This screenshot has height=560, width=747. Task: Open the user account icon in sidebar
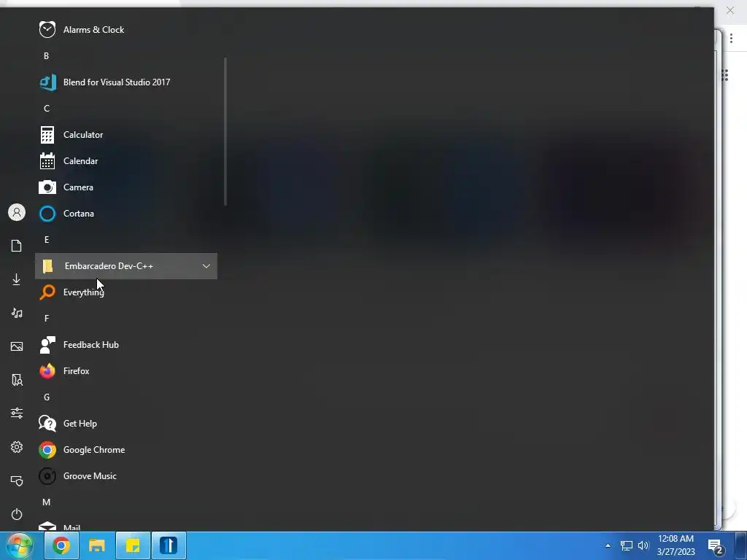pos(17,212)
